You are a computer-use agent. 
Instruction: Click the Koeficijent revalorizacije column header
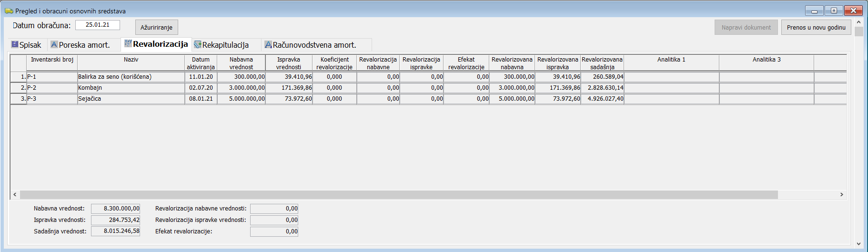(334, 63)
